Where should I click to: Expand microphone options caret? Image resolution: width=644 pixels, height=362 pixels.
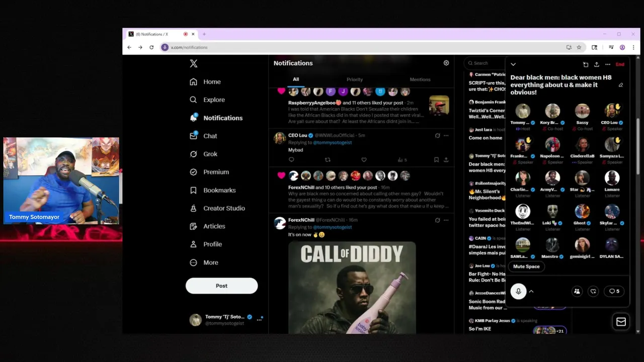point(531,291)
